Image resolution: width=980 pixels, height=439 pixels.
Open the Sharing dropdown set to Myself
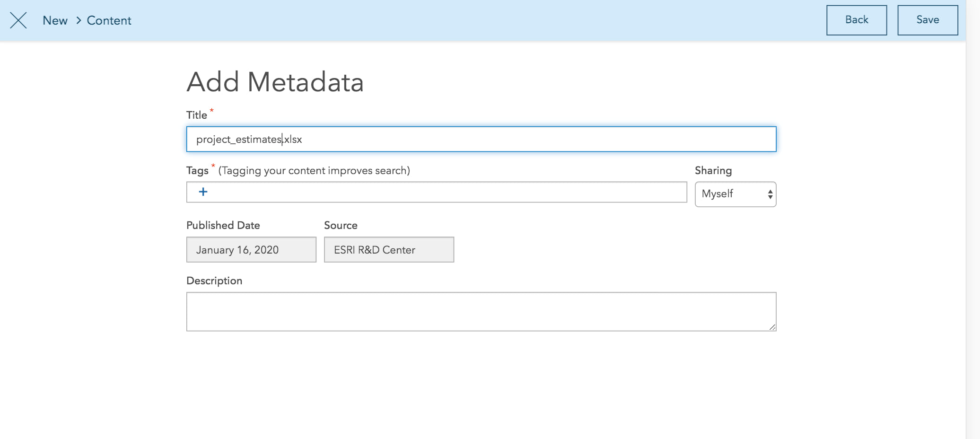tap(735, 194)
